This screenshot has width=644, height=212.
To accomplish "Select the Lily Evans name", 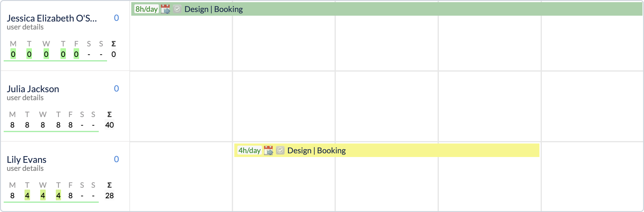I will tap(27, 160).
